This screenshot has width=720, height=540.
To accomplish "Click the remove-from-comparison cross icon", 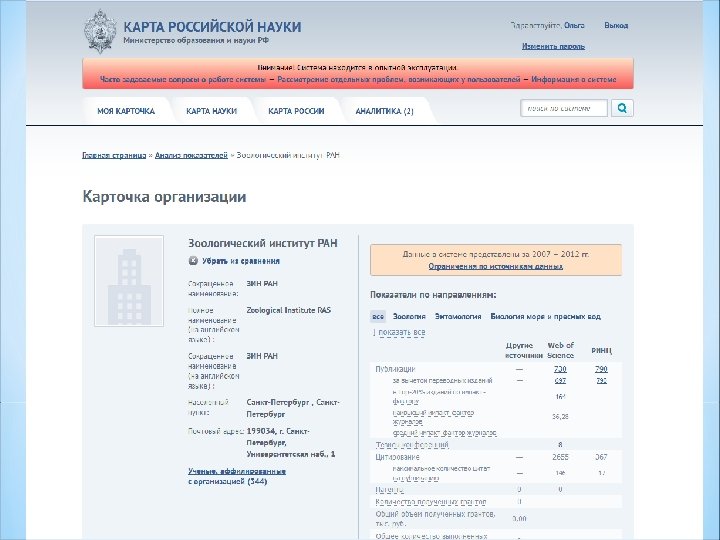I will [x=193, y=261].
